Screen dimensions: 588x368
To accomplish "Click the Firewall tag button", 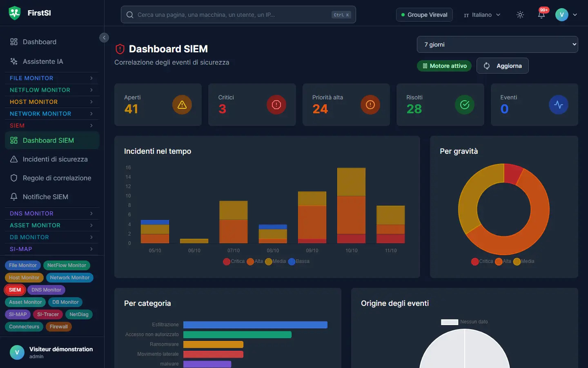I will (x=59, y=327).
